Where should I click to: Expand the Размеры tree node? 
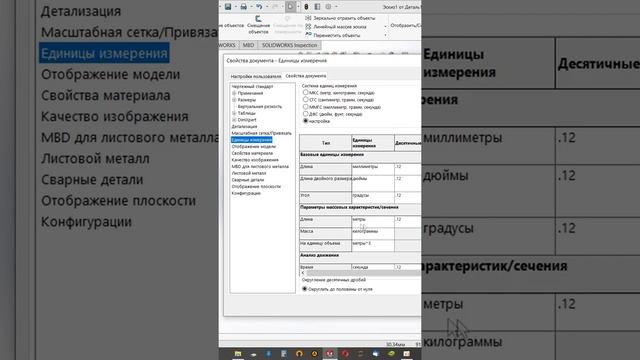click(234, 100)
